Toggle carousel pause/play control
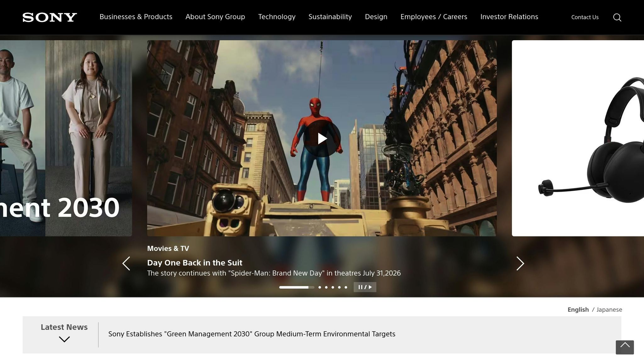 pos(365,287)
